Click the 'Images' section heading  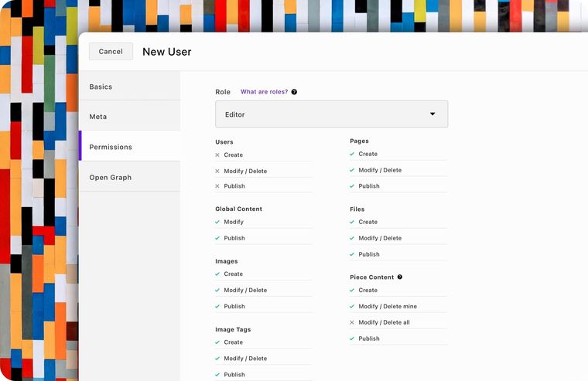227,261
